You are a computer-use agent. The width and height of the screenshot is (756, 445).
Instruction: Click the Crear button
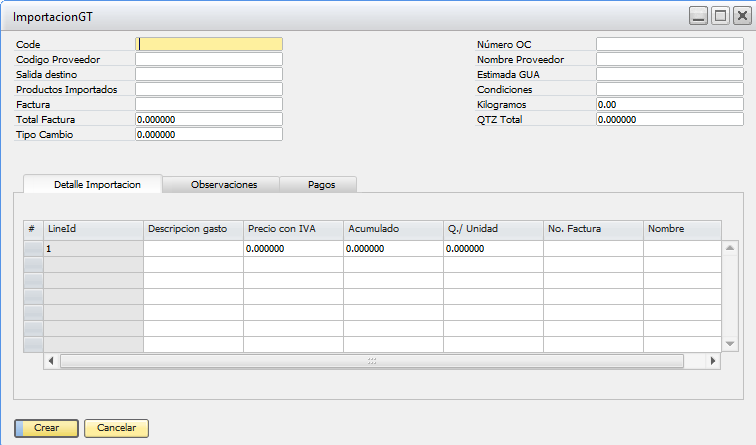pyautogui.click(x=46, y=428)
